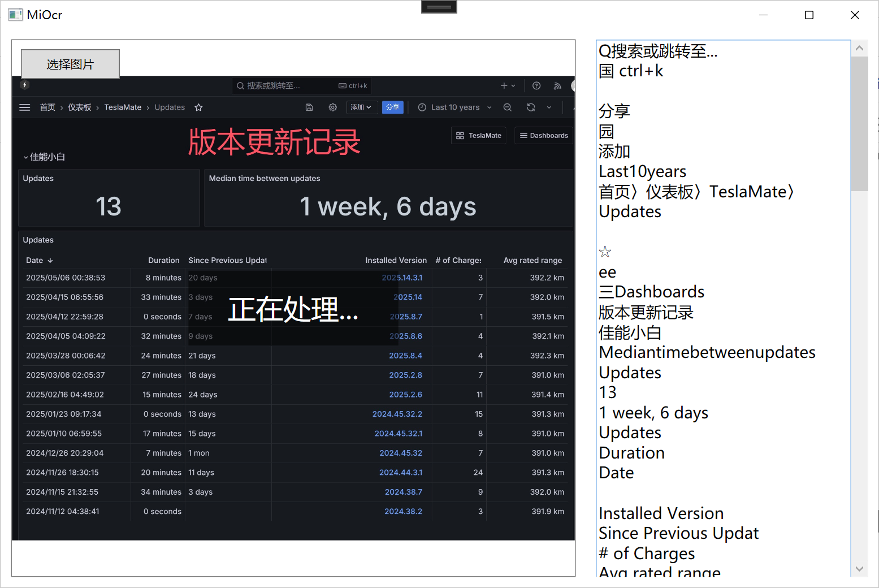Open version link 2025.8.4
The height and width of the screenshot is (588, 879).
click(406, 356)
